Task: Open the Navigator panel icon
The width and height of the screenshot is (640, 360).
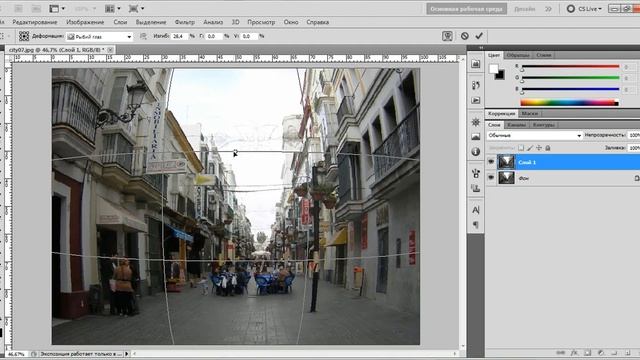Action: pos(476,137)
